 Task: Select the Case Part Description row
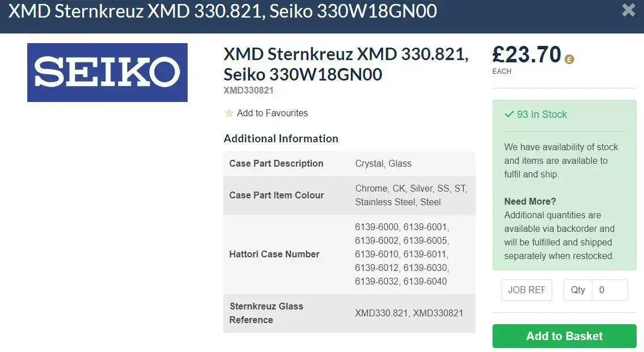(350, 163)
